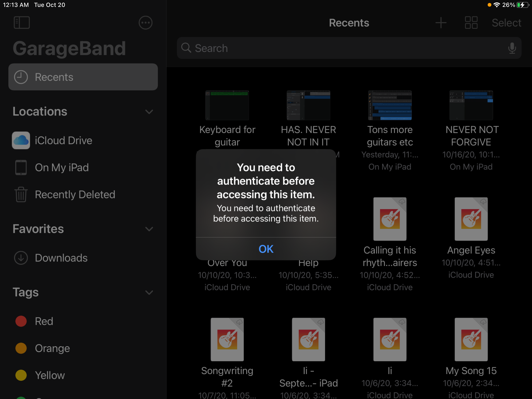Viewport: 532px width, 399px height.
Task: Tap the plus icon to create new song
Action: click(441, 23)
